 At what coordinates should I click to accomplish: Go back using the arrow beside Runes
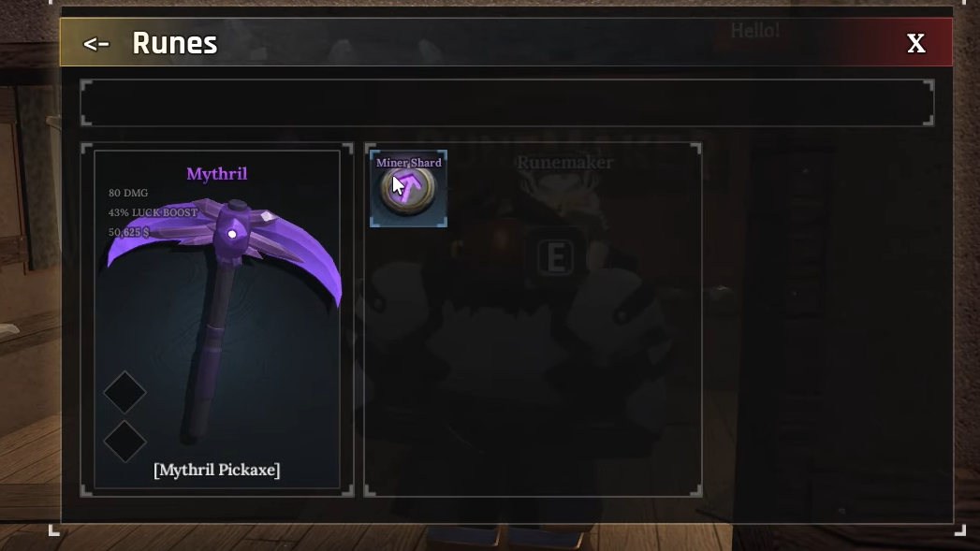point(96,43)
